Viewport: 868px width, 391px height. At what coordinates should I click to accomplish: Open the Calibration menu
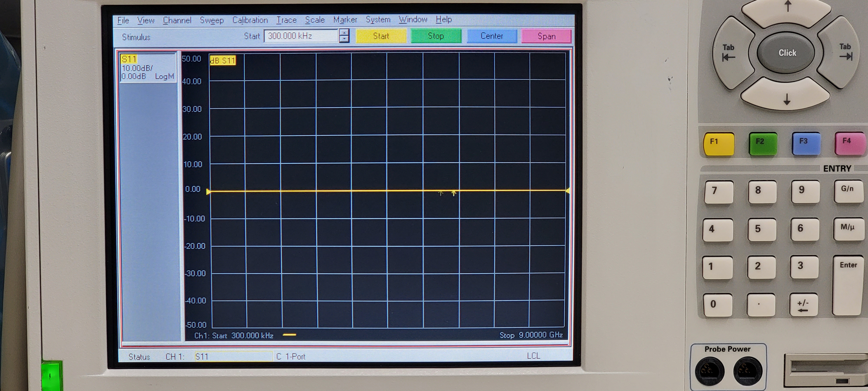pyautogui.click(x=250, y=20)
